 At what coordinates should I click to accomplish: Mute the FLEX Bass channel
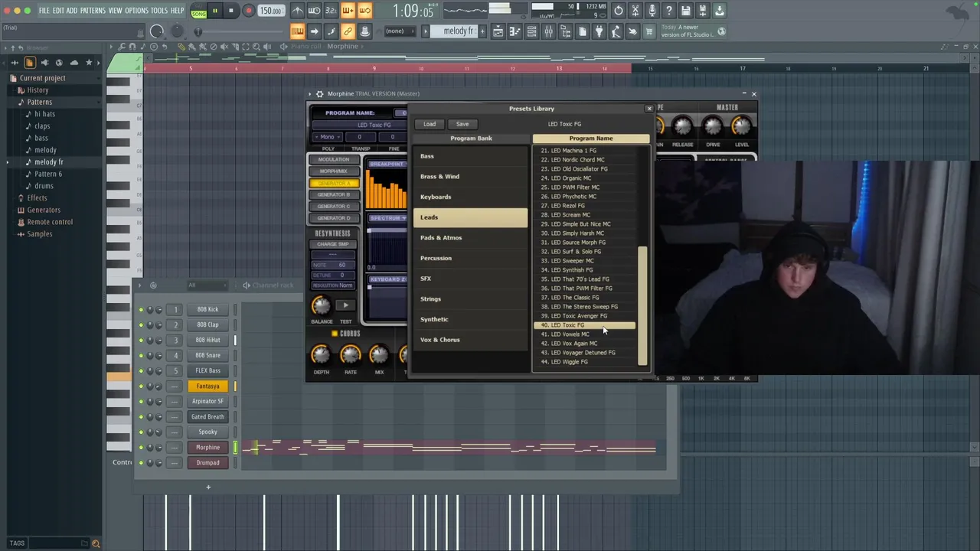pos(141,370)
